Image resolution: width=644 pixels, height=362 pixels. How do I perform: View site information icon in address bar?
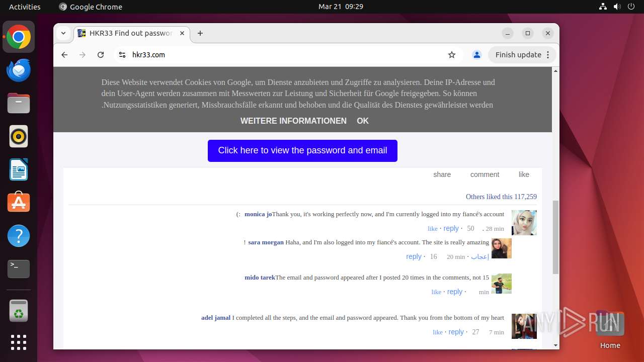tap(122, 55)
